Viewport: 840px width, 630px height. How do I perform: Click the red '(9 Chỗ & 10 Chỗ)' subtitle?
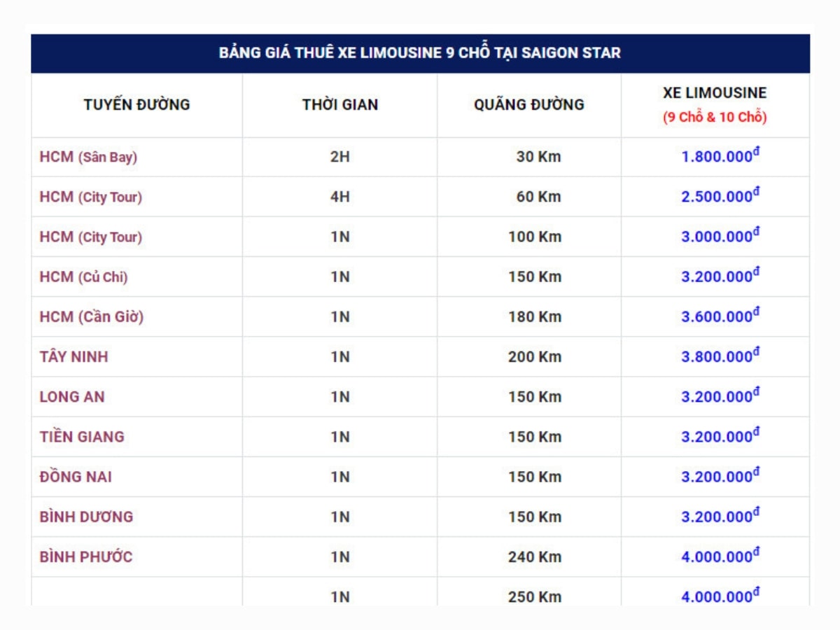point(715,118)
